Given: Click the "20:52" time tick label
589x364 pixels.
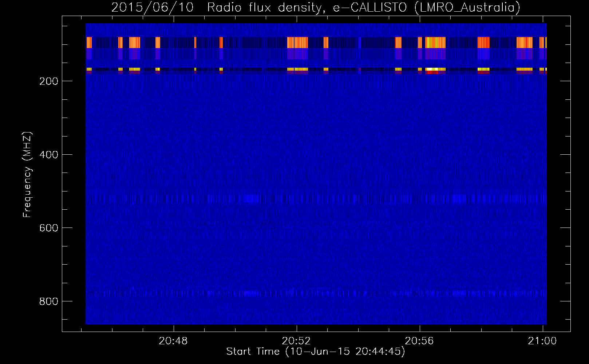Looking at the screenshot, I should [x=296, y=341].
